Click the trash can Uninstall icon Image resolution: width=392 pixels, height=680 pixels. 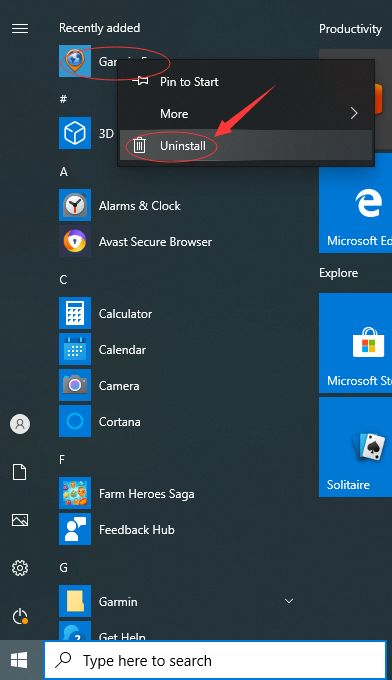[x=139, y=145]
